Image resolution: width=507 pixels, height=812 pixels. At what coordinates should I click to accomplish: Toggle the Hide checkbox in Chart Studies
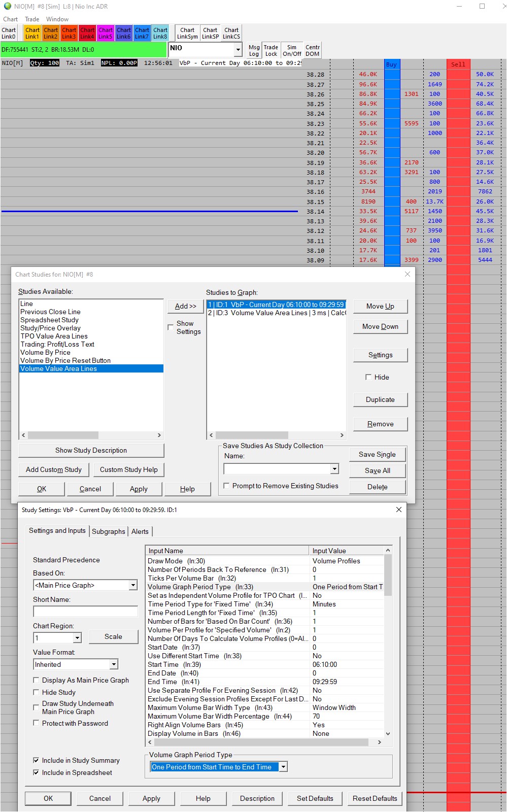click(368, 377)
